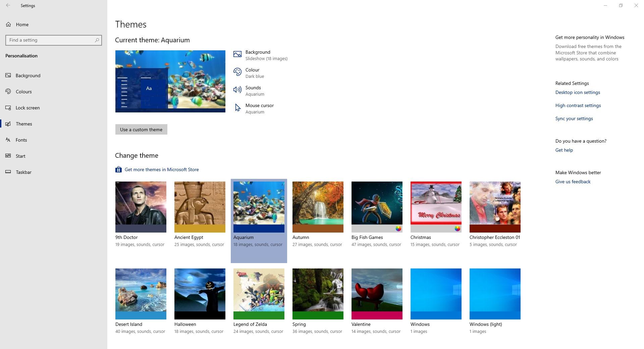The width and height of the screenshot is (644, 349).
Task: Click Give us feedback link
Action: (573, 182)
